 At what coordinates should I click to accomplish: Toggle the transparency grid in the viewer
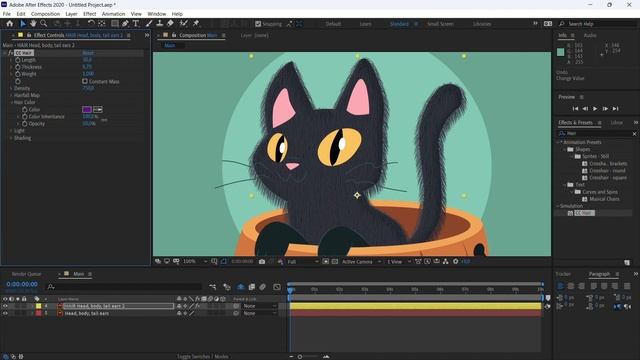335,262
